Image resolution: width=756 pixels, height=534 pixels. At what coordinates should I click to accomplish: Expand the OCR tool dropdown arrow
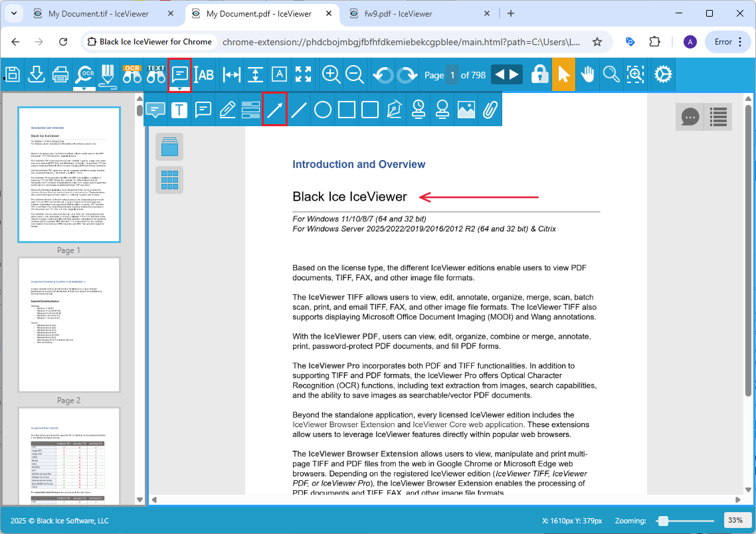[84, 89]
